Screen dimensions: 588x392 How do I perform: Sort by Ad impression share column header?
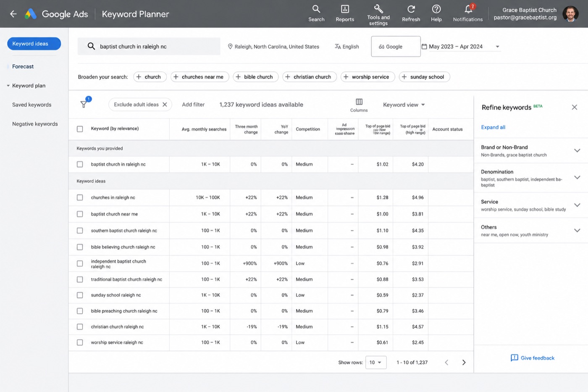click(344, 129)
